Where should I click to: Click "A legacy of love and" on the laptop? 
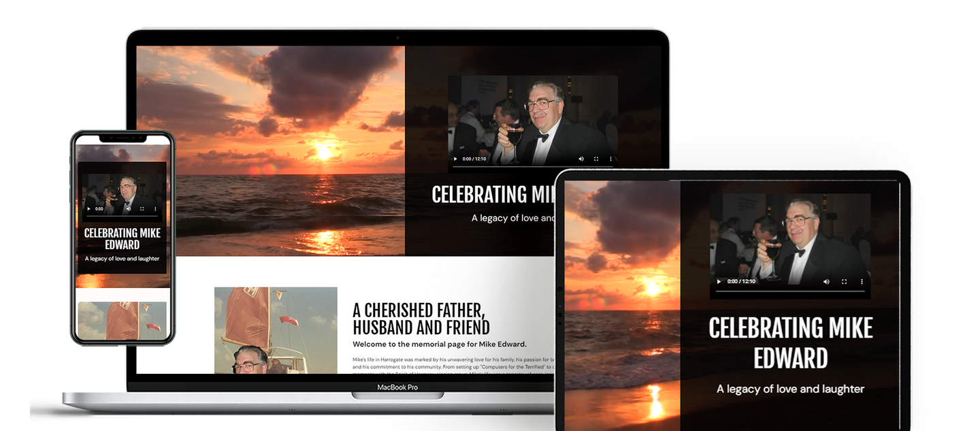tap(514, 219)
